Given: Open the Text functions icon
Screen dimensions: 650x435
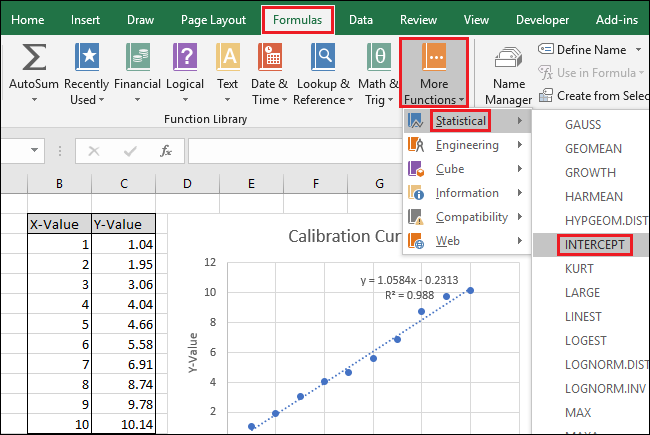Looking at the screenshot, I should pyautogui.click(x=228, y=59).
